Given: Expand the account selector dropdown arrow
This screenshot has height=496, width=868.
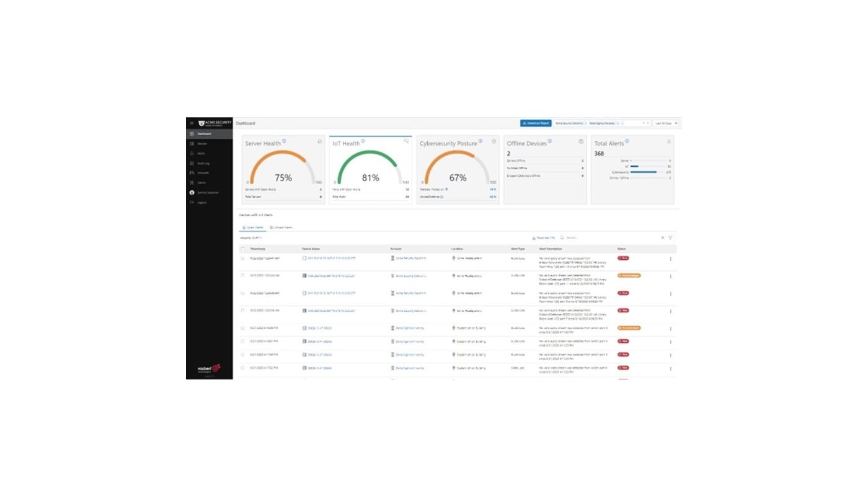Looking at the screenshot, I should [x=648, y=123].
